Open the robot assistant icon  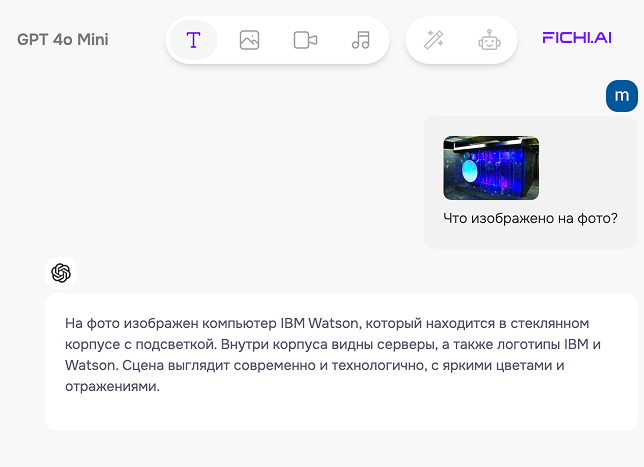(x=489, y=40)
